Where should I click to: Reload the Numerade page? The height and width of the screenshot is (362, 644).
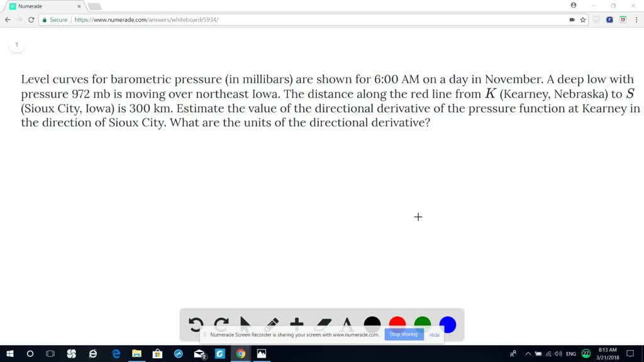(x=31, y=19)
